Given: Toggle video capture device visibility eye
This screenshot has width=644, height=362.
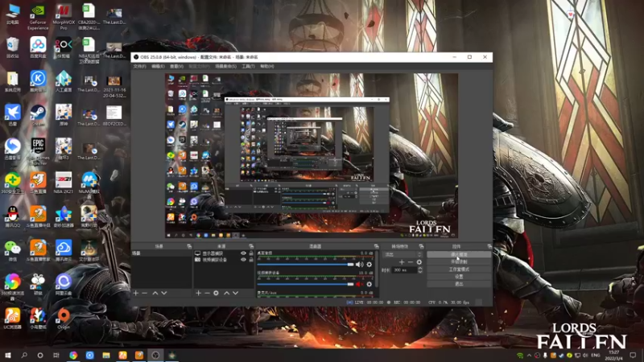Looking at the screenshot, I should 243,260.
